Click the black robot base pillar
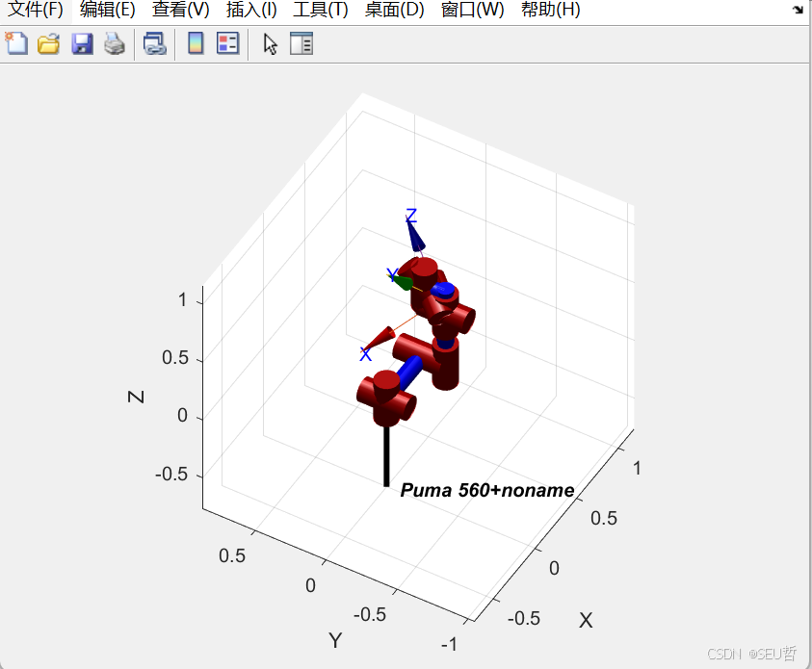The width and height of the screenshot is (812, 669). point(386,456)
